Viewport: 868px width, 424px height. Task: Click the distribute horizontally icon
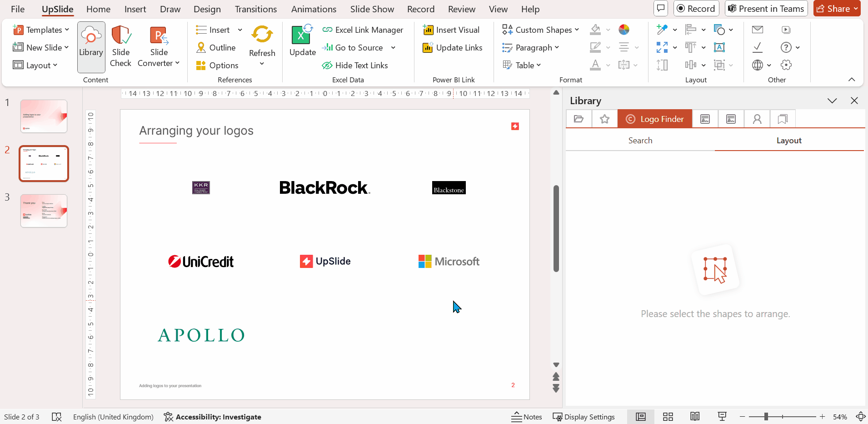691,65
